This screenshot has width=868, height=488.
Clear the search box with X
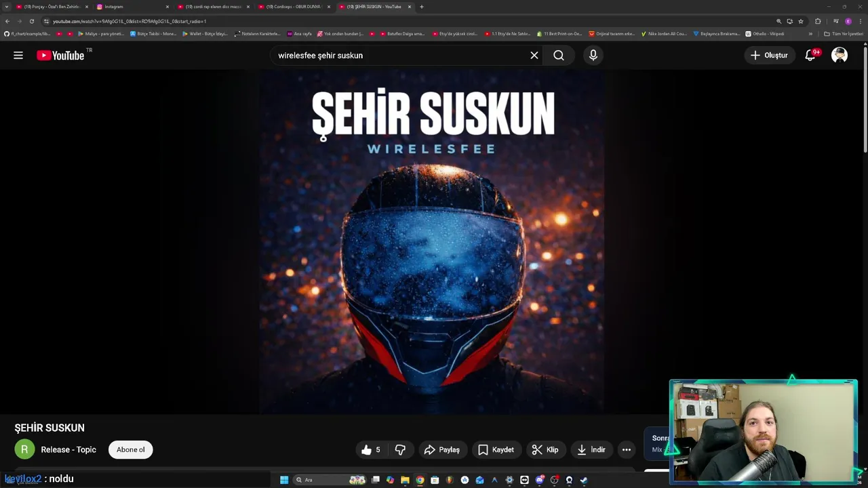coord(534,56)
